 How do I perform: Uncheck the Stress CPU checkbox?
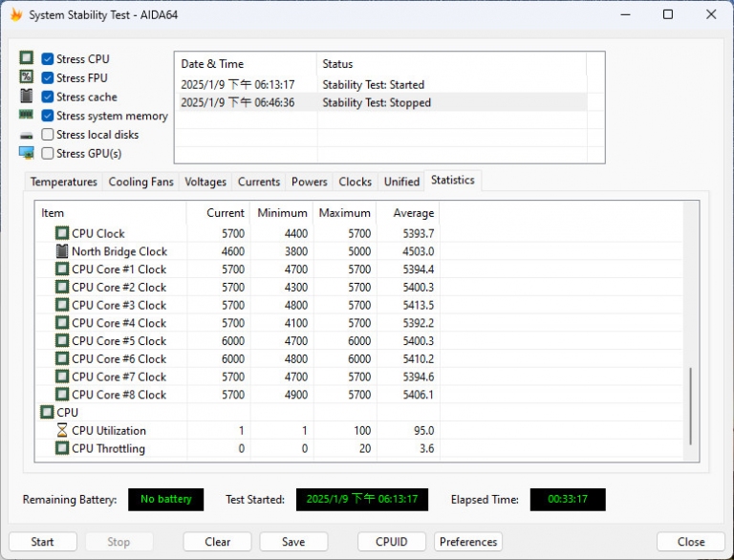click(x=47, y=58)
